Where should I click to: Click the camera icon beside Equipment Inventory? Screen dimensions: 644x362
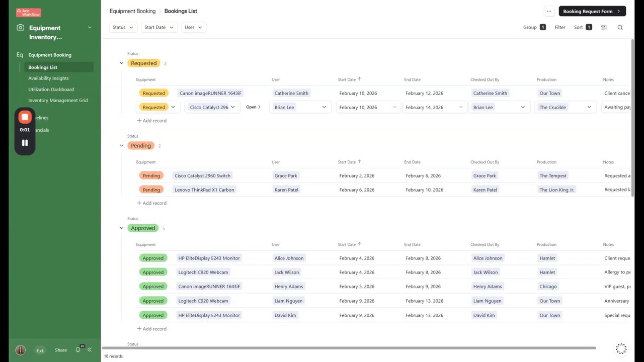[x=20, y=28]
